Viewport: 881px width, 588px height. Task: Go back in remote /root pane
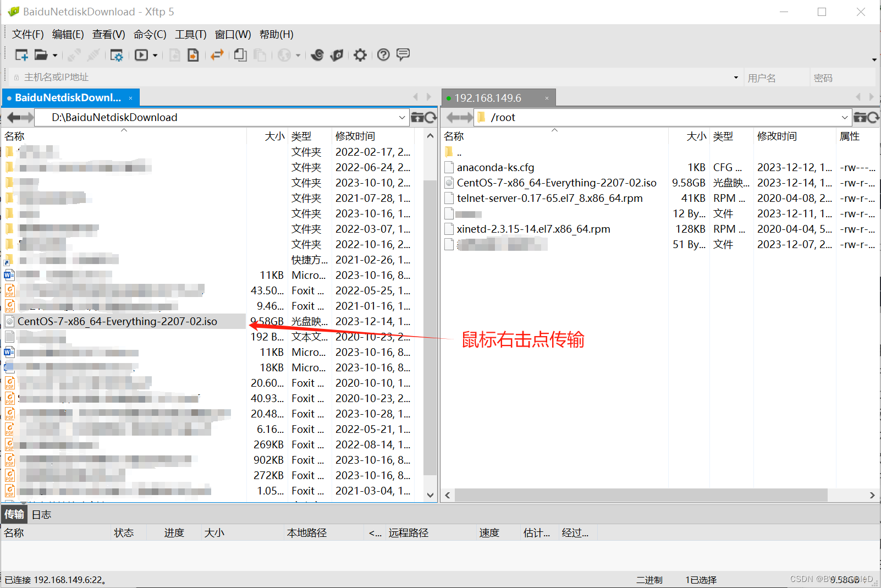(x=453, y=117)
